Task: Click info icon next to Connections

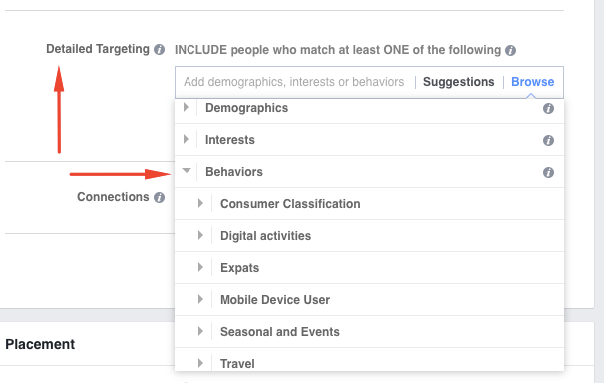Action: 159,198
